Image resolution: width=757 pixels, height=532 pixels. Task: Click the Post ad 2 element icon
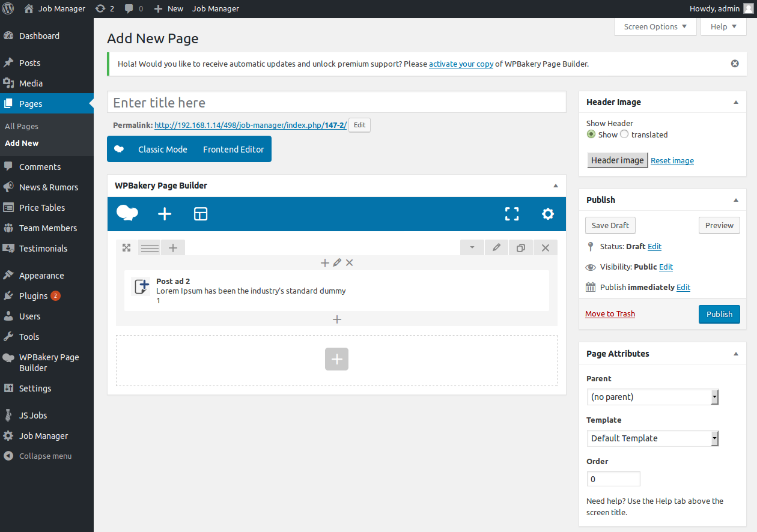141,286
